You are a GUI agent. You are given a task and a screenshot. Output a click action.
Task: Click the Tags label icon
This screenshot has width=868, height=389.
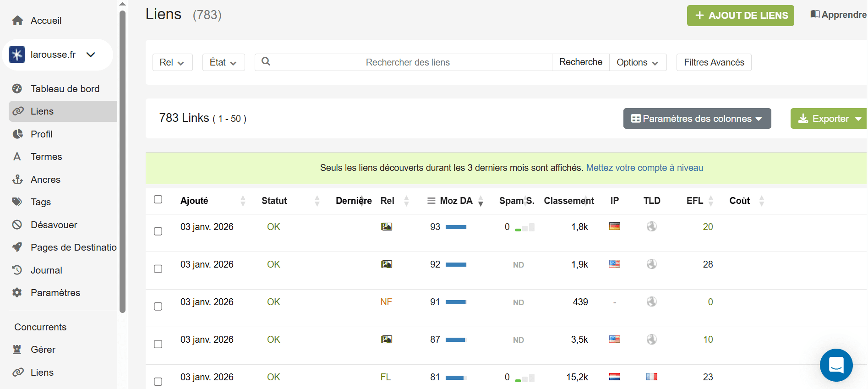pos(17,202)
